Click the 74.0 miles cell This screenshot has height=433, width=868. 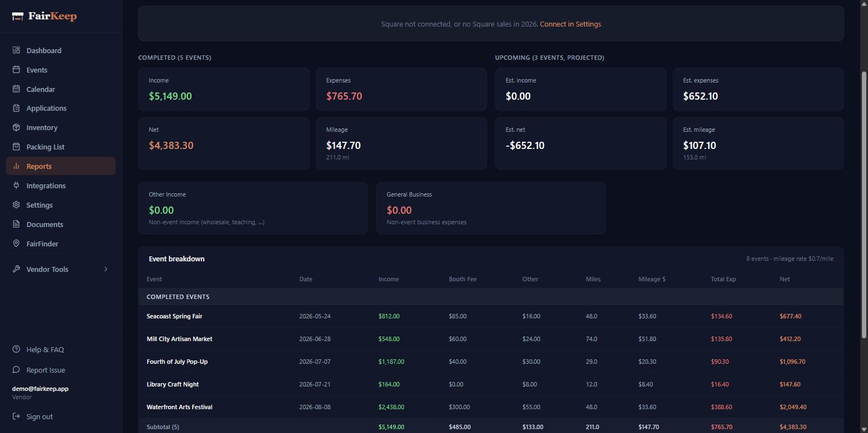(591, 339)
